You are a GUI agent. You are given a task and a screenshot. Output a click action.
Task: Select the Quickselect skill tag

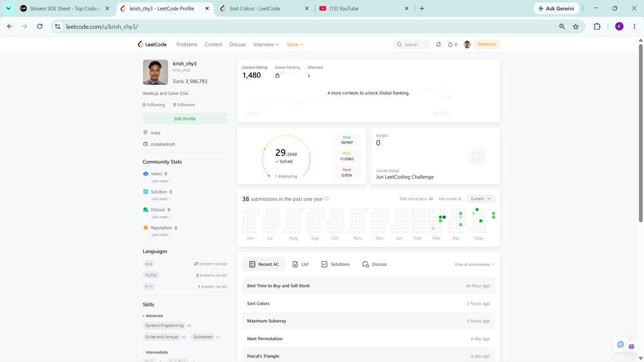203,337
